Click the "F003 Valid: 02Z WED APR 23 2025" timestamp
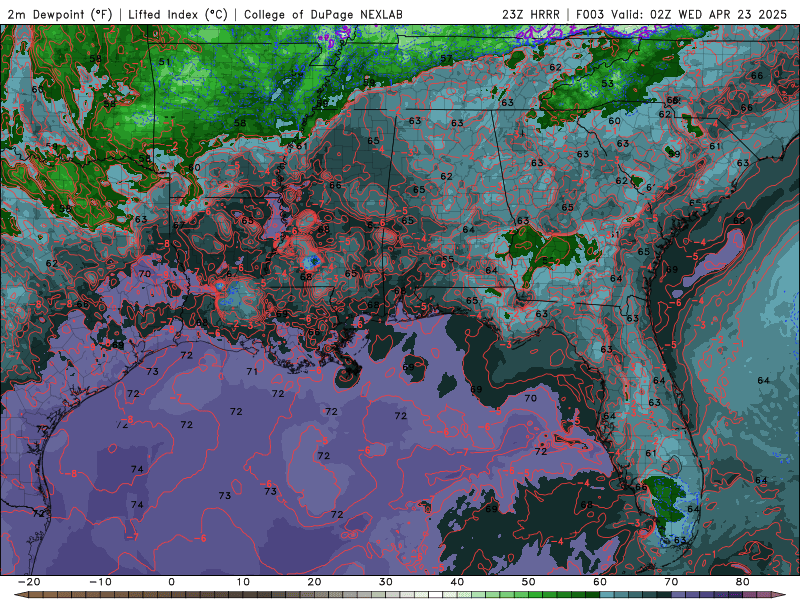The width and height of the screenshot is (800, 600). (682, 15)
